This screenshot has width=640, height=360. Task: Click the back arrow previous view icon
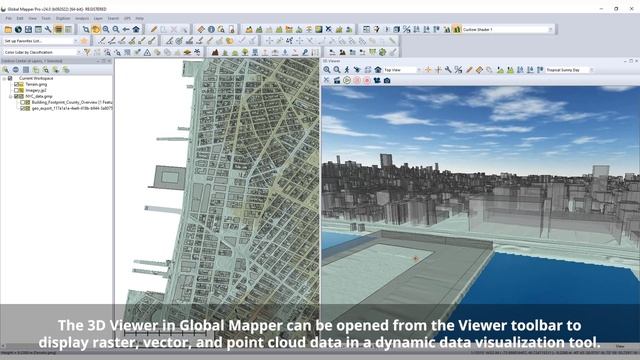click(x=126, y=29)
